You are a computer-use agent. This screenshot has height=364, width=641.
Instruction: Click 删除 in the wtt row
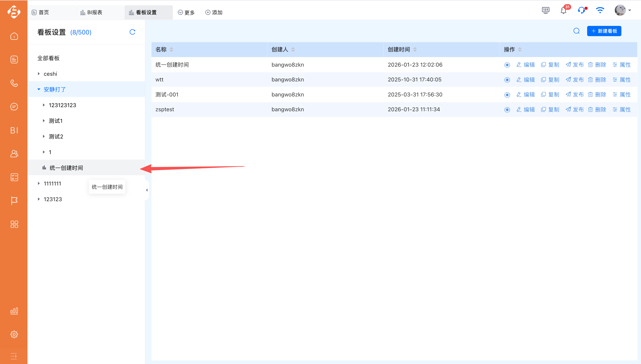[x=597, y=80]
